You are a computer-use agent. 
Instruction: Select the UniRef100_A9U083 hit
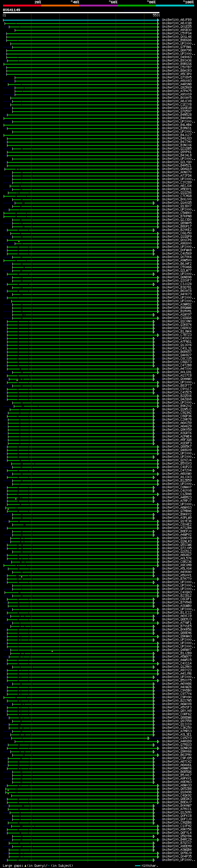pyautogui.click(x=176, y=81)
